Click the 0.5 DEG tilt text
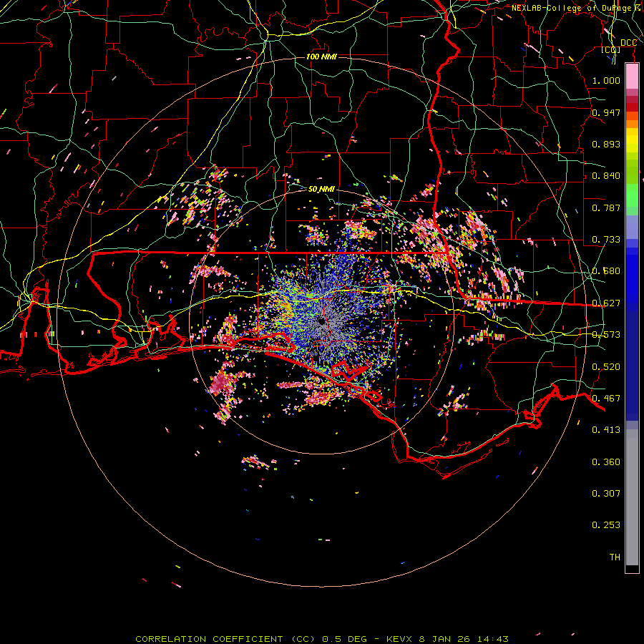Viewport: 644px width, 644px height. coord(344,639)
